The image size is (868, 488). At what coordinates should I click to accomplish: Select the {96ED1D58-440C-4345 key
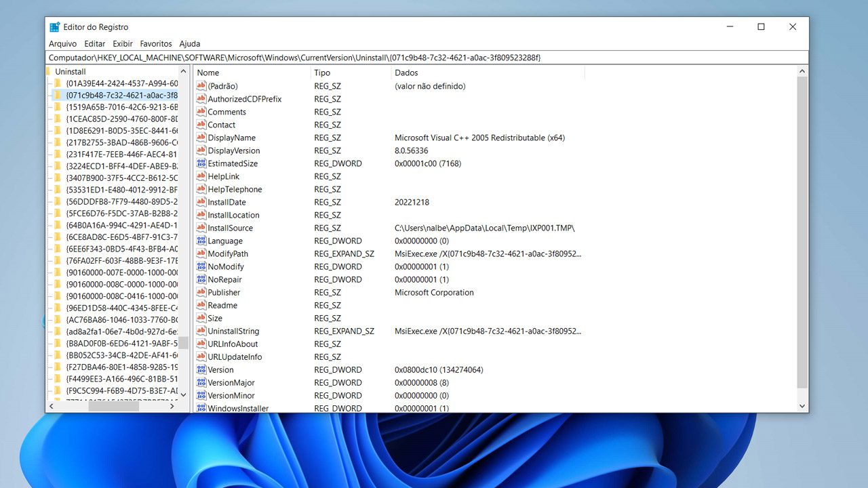(x=121, y=308)
